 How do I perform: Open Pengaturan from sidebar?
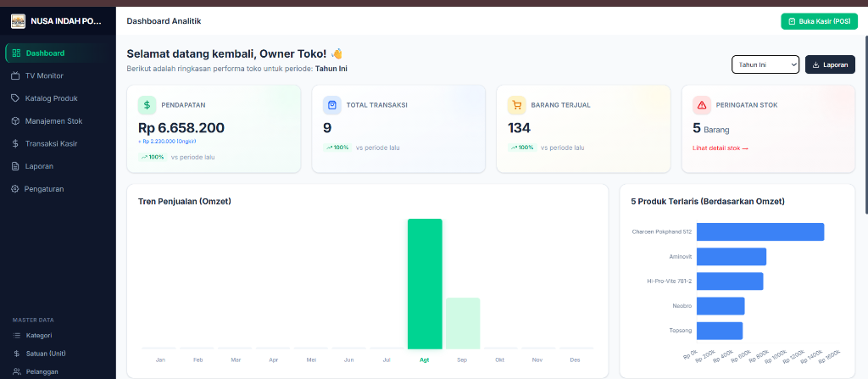point(58,189)
